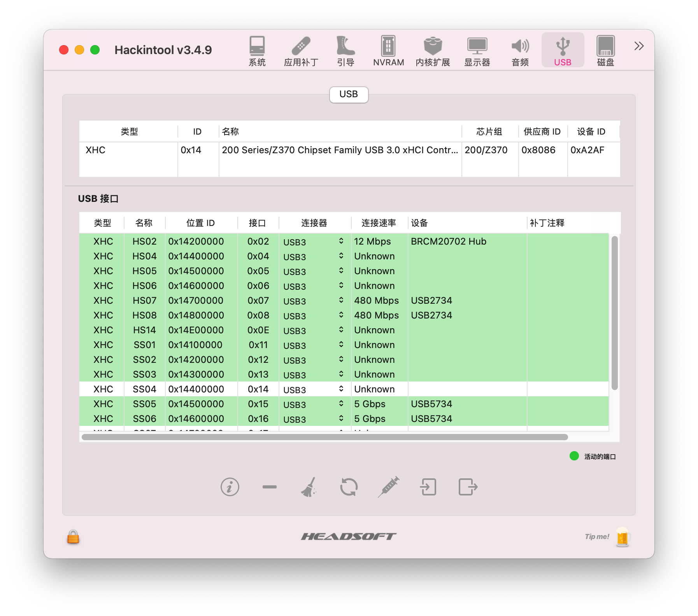Click the HEADSOFT logo
The width and height of the screenshot is (698, 616).
click(349, 537)
